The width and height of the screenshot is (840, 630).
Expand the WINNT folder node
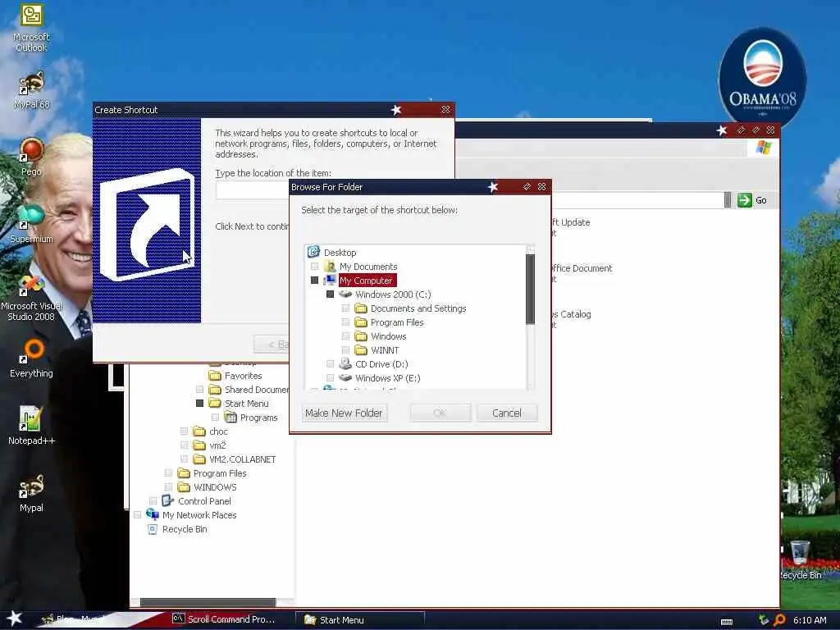[345, 349]
